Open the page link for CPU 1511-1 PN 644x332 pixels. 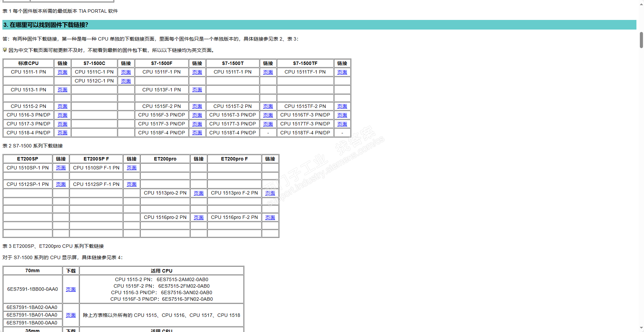(x=63, y=72)
